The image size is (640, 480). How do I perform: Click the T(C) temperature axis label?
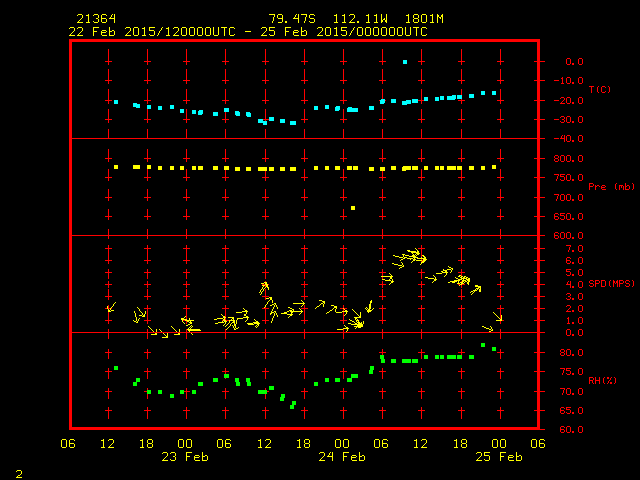[600, 90]
